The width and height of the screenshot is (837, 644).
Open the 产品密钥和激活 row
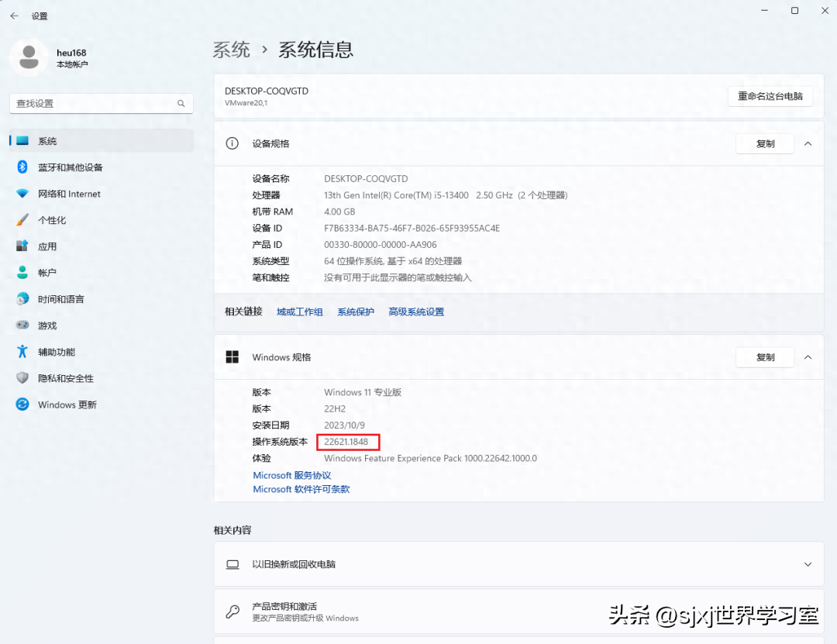518,611
